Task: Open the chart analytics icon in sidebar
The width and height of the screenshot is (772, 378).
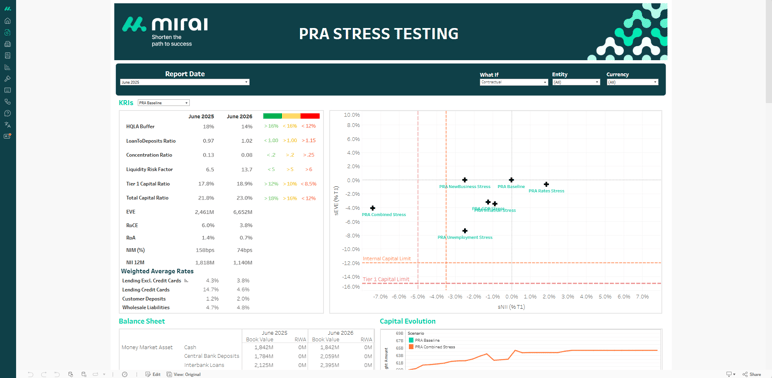Action: click(7, 67)
